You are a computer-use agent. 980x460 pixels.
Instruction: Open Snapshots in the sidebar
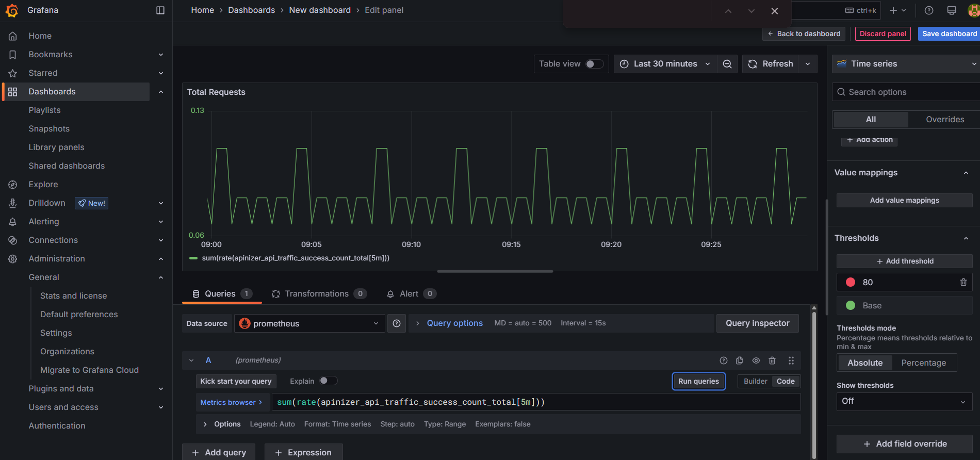[x=49, y=129]
